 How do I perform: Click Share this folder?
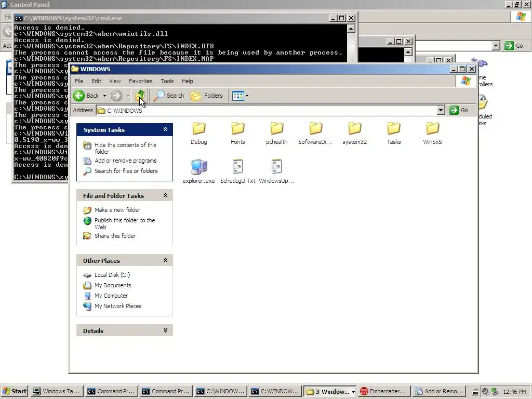pyautogui.click(x=115, y=235)
